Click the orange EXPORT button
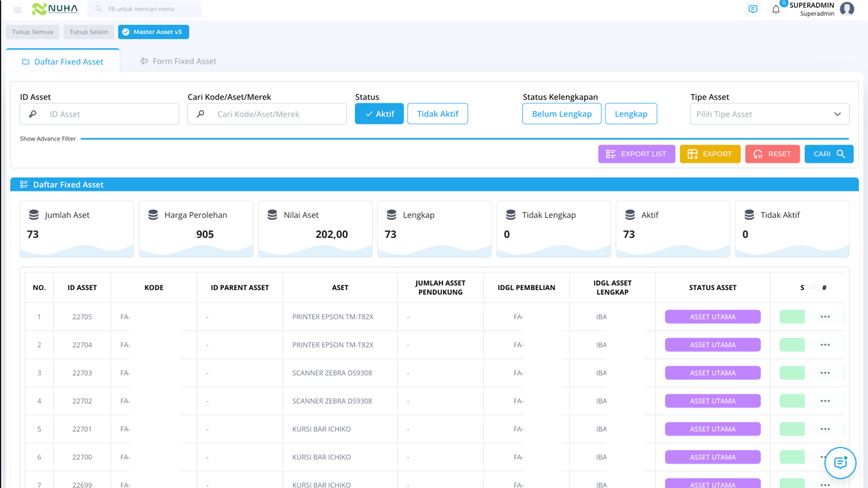The width and height of the screenshot is (868, 488). 710,154
